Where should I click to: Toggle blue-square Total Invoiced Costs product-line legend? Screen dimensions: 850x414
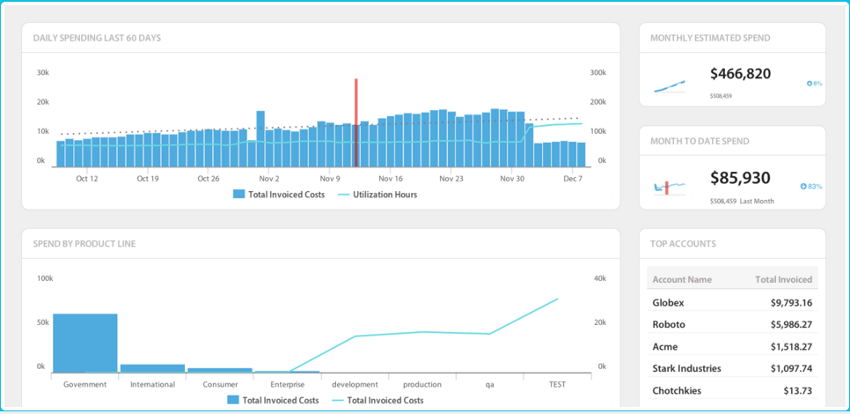(x=273, y=400)
